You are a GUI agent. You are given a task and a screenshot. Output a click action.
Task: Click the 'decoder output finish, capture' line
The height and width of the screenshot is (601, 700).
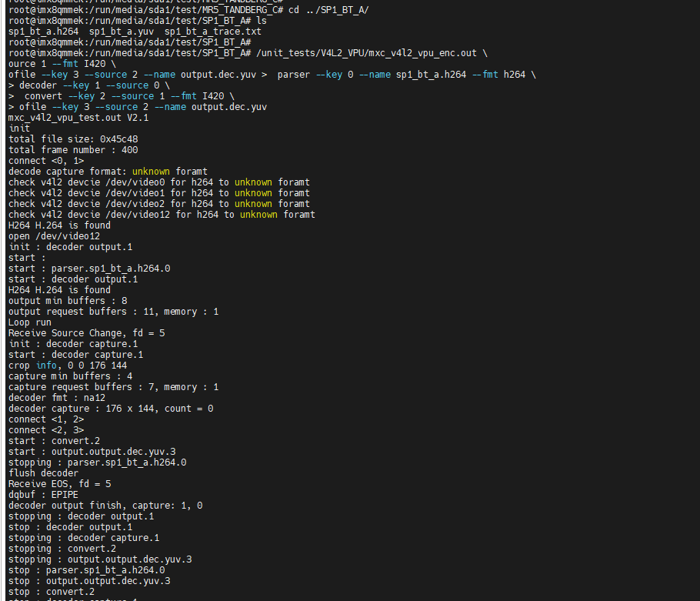(x=105, y=506)
